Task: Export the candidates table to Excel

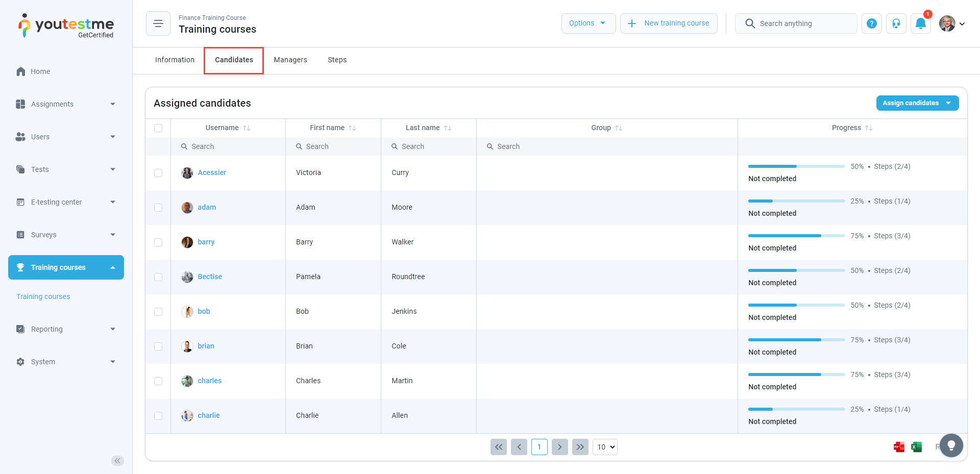Action: 917,447
